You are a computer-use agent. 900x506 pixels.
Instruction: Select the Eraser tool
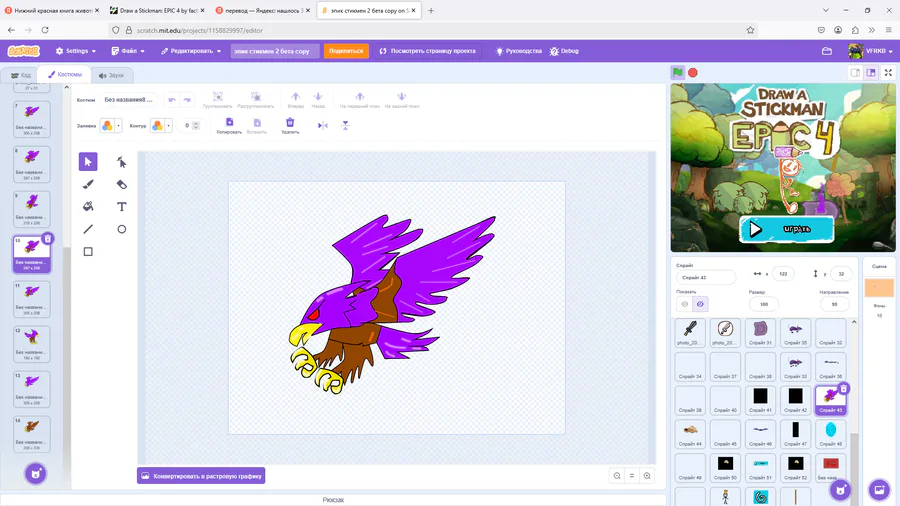[x=121, y=184]
